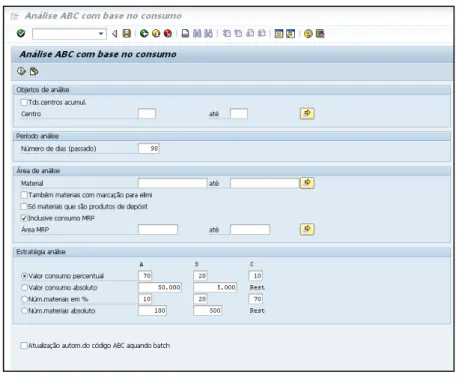Collapse the command field using the triangle arrow
This screenshot has width=459, height=384.
click(115, 34)
